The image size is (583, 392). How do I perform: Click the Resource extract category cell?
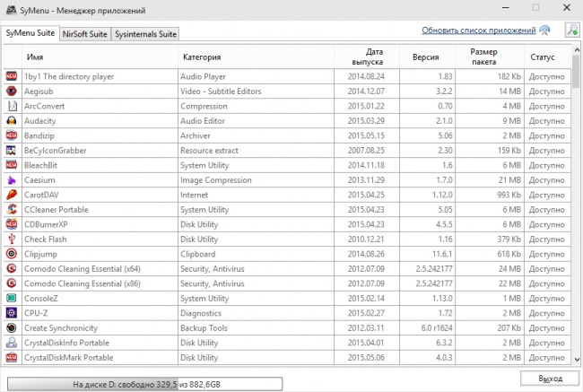tap(256, 151)
